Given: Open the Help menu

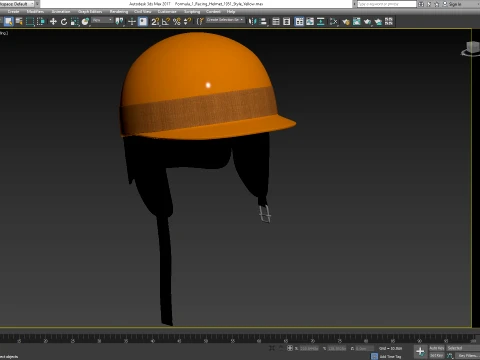Looking at the screenshot, I should tap(231, 12).
